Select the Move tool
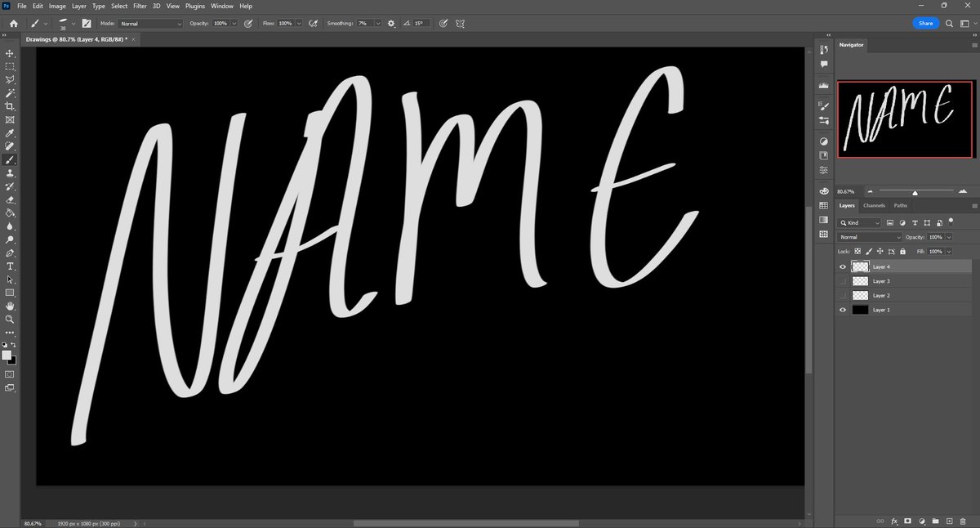Screen dimensions: 980x528 pos(10,53)
